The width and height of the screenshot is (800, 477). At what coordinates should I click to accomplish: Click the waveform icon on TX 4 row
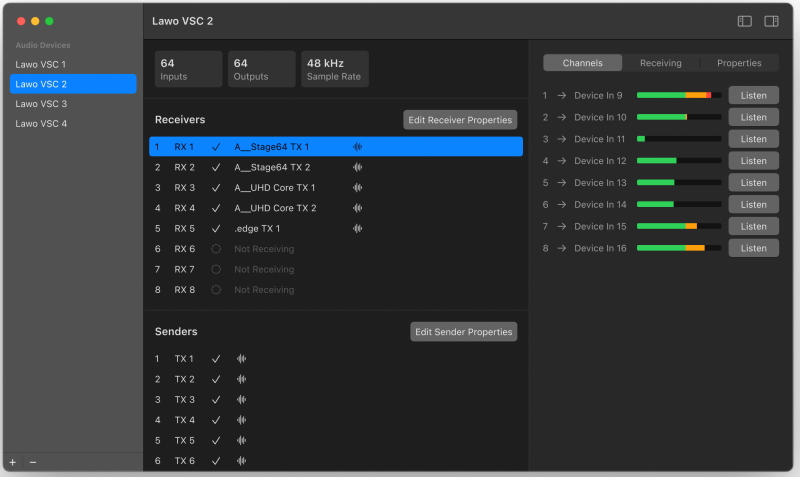[241, 420]
